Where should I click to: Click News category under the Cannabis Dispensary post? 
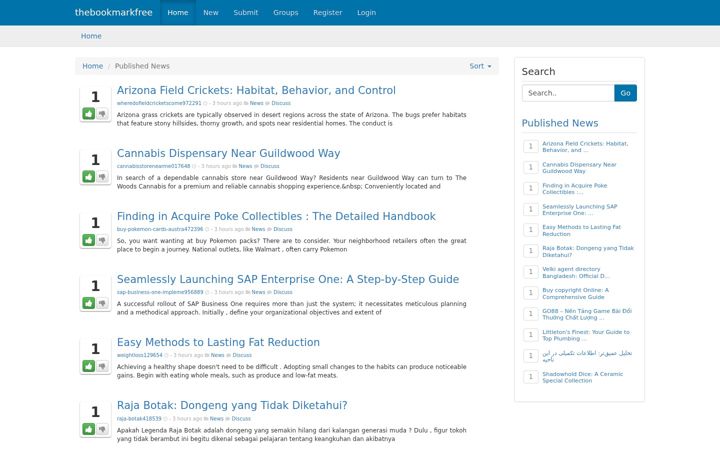[x=245, y=166]
